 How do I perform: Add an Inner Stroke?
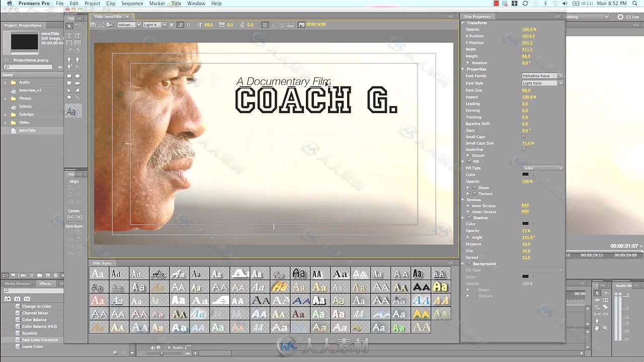click(525, 205)
